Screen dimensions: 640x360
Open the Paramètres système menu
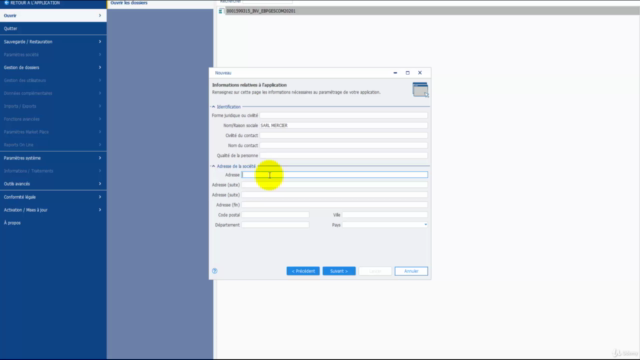(53, 158)
